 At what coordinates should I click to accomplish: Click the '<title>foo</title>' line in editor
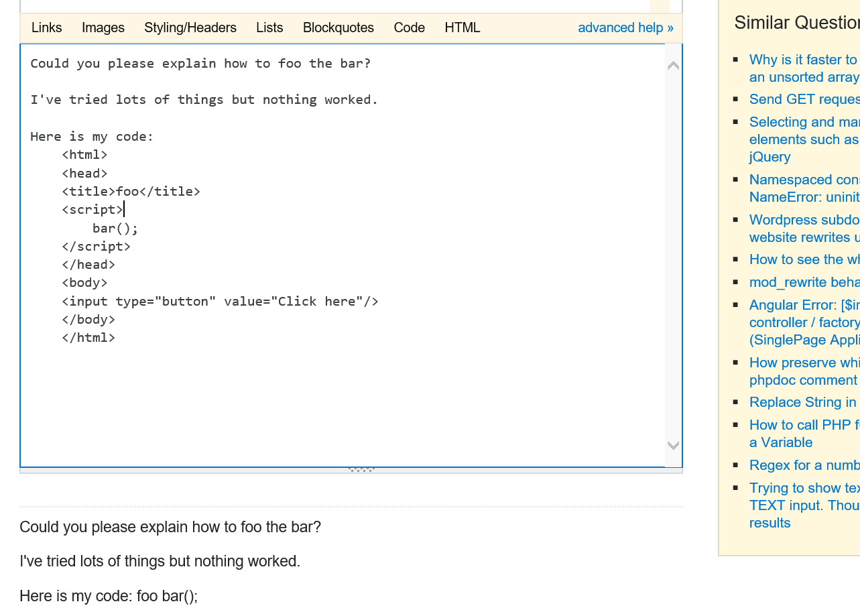tap(131, 192)
